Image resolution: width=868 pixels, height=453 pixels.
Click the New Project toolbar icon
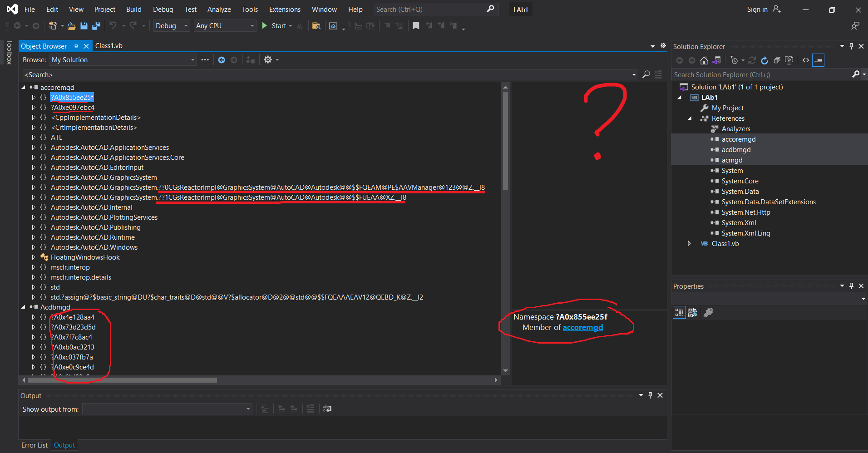[53, 26]
